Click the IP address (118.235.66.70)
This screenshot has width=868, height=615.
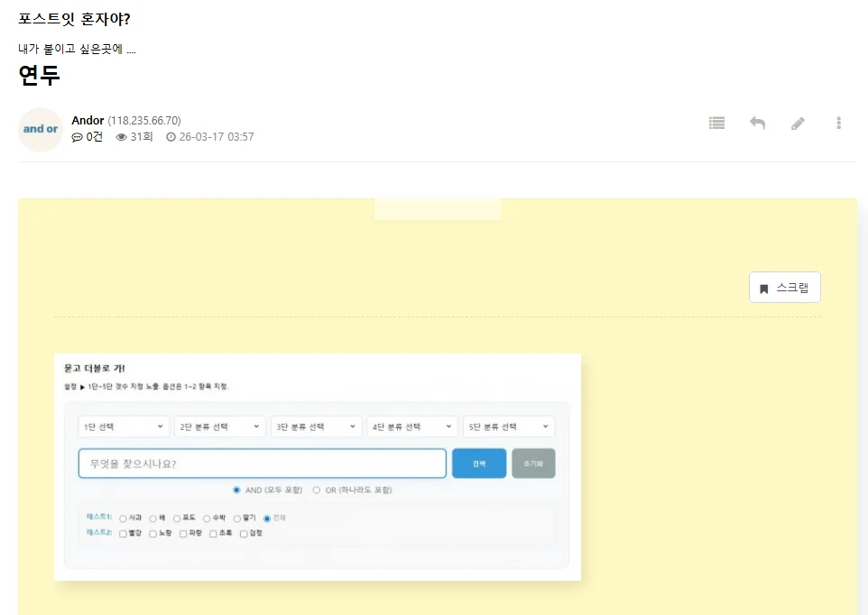[144, 121]
